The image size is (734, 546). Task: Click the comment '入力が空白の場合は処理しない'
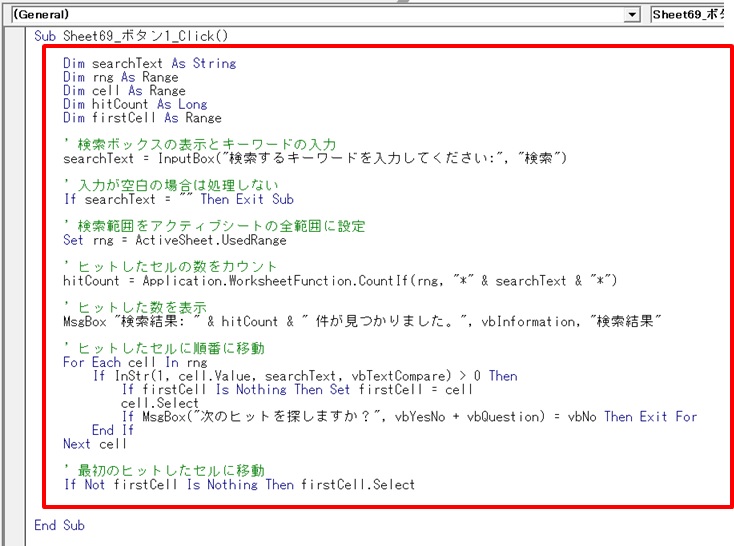tap(171, 185)
